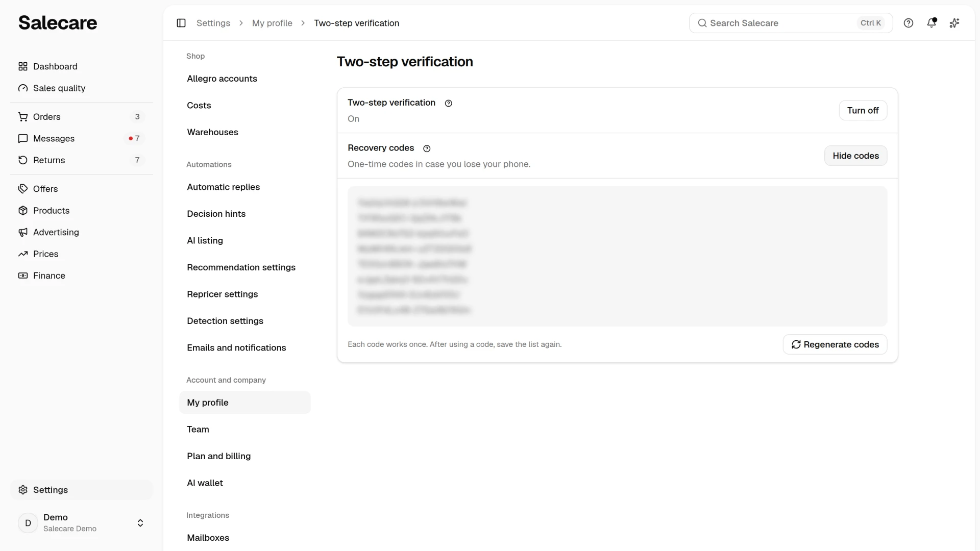Screen dimensions: 980x551
Task: Click the Messages chat bubble icon
Action: click(x=23, y=139)
